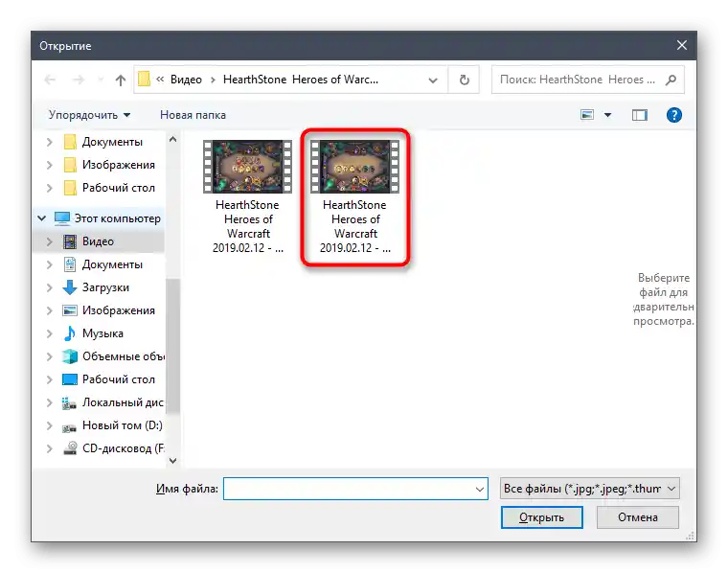The height and width of the screenshot is (573, 728).
Task: Change view using the view icon
Action: tap(587, 114)
